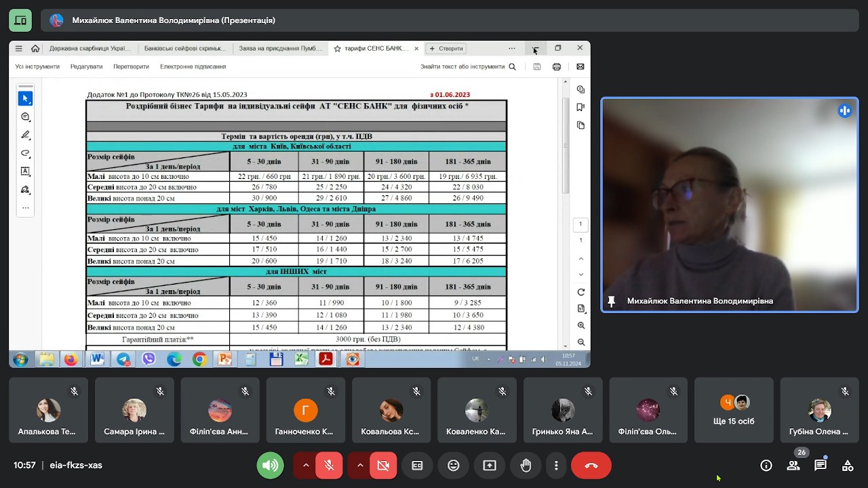This screenshot has width=868, height=488.
Task: Switch to tab Банківські сейфові скриньк...
Action: click(184, 49)
